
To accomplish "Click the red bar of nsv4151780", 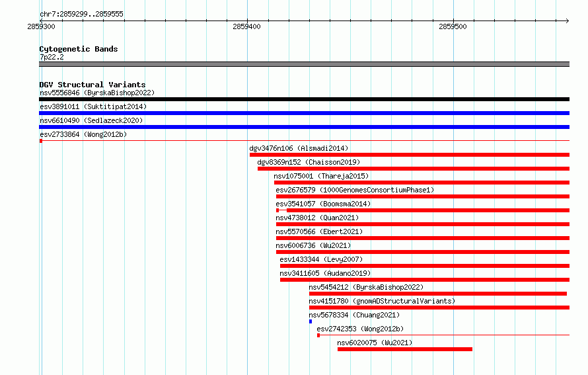I will coord(439,308).
